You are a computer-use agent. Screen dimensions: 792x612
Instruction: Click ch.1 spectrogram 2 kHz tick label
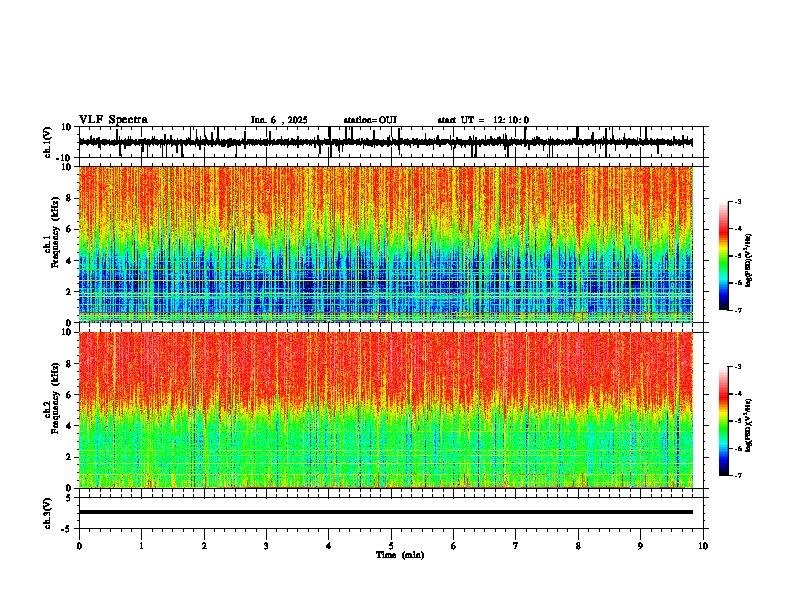click(x=70, y=292)
